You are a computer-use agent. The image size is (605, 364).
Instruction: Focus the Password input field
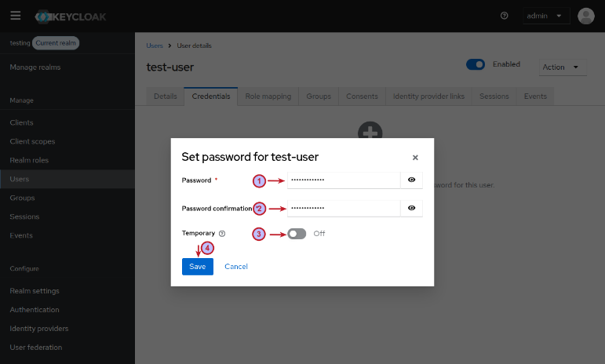point(344,180)
